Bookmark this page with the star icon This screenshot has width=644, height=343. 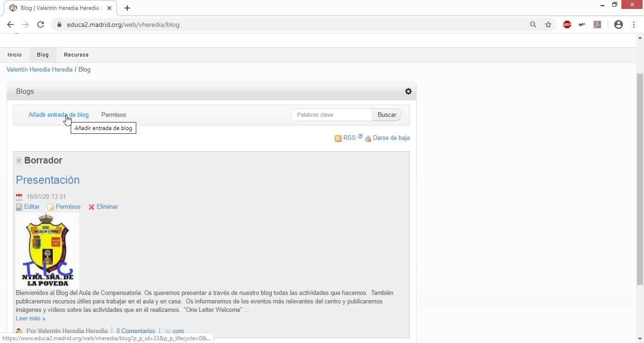(x=548, y=24)
